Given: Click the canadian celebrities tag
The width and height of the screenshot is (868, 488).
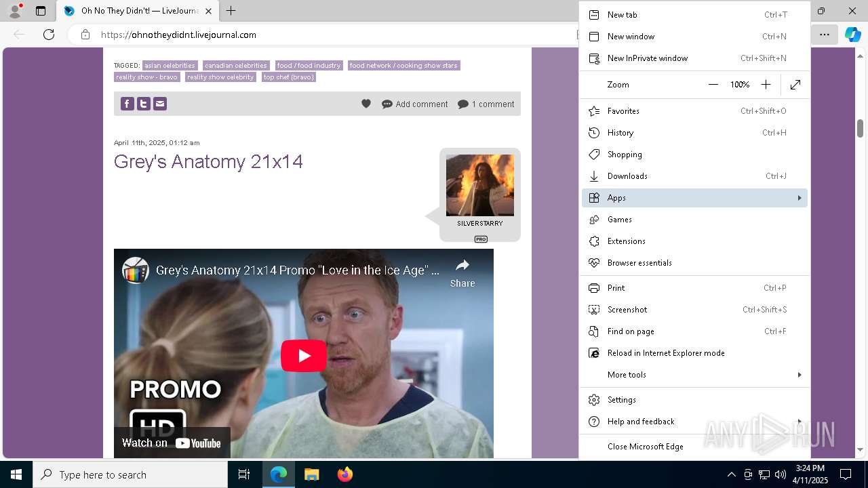Looking at the screenshot, I should point(236,66).
